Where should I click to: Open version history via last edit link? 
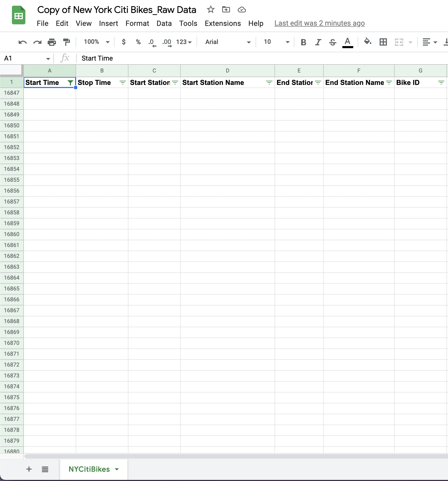click(x=320, y=23)
